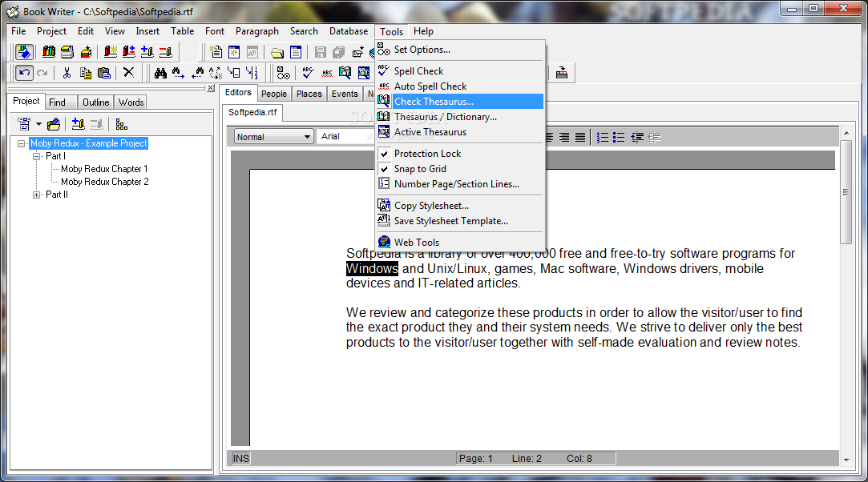Choose Web Tools menu entry
868x482 pixels.
pyautogui.click(x=461, y=242)
